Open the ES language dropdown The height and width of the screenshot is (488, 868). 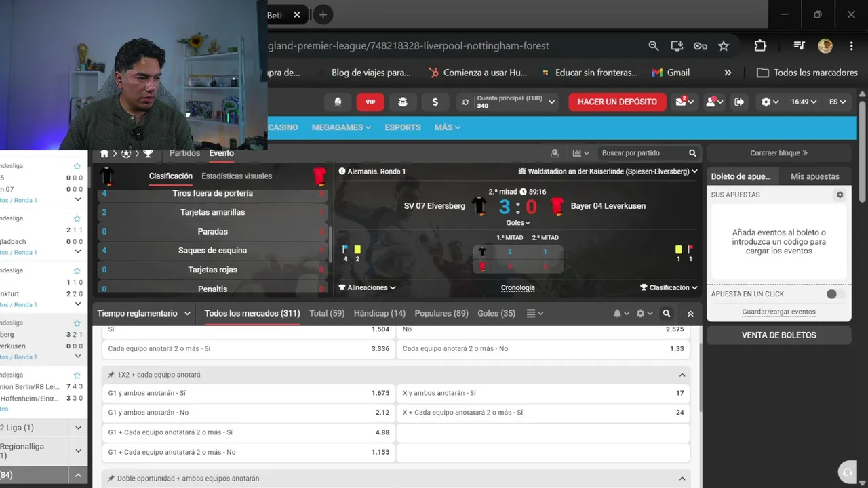[837, 102]
